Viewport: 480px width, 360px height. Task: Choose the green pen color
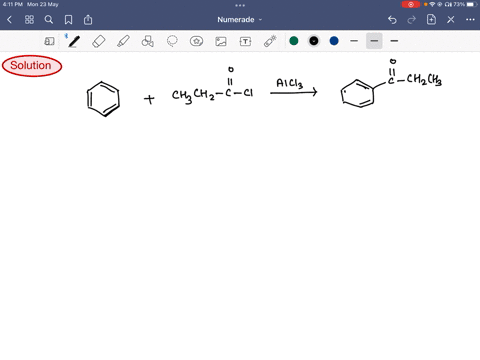coord(294,41)
